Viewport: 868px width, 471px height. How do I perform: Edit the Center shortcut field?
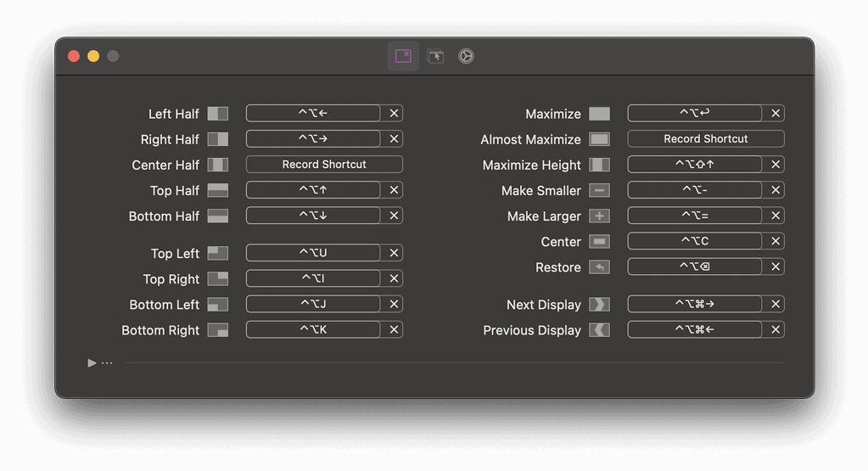click(694, 242)
